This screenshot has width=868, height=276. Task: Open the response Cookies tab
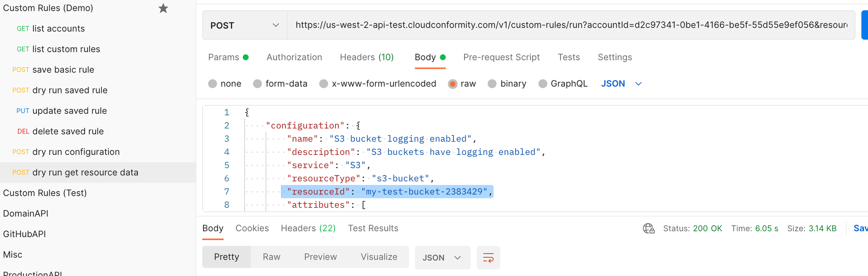(252, 229)
